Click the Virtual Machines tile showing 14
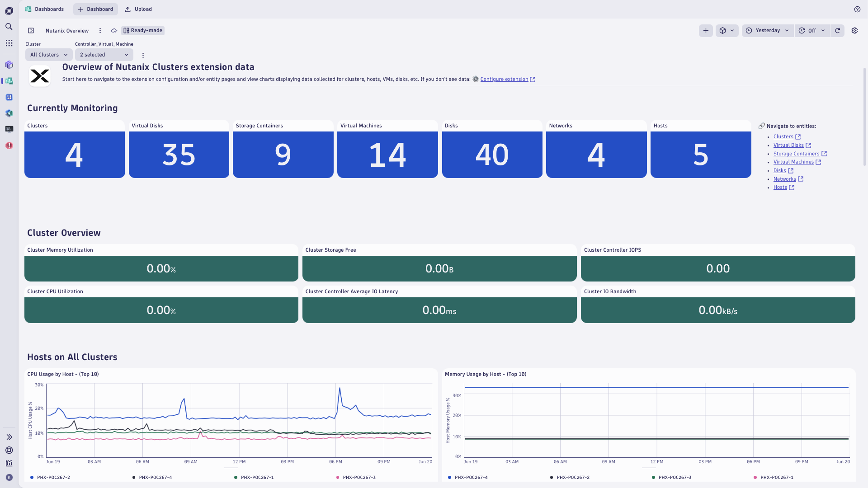The width and height of the screenshot is (868, 488). click(387, 155)
